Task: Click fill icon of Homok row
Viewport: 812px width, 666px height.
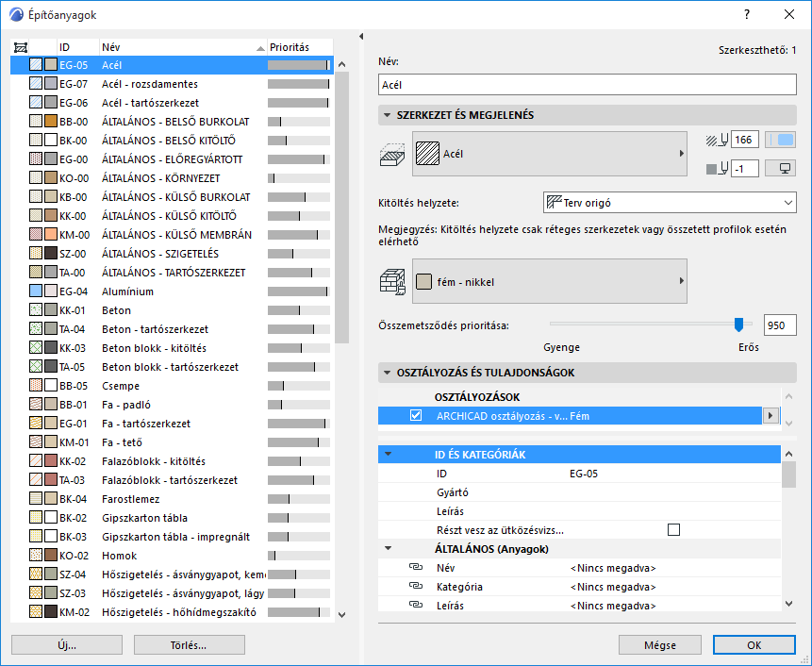Action: pos(36,556)
